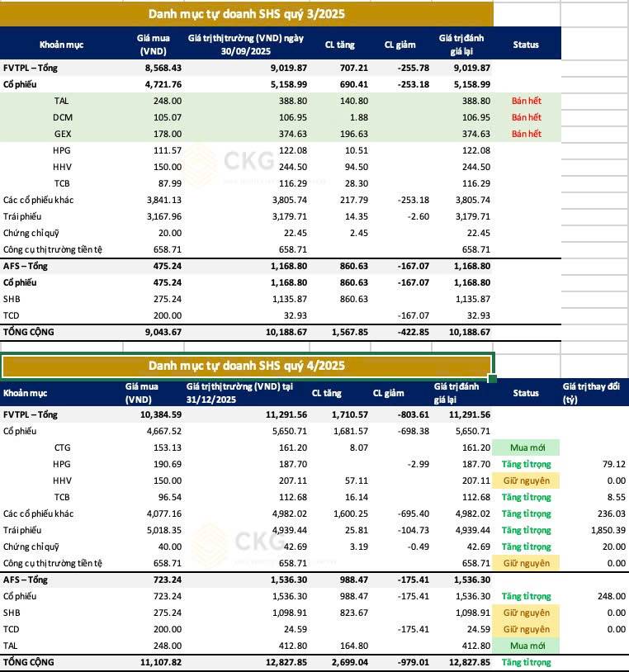Select quarter 3 total purchase value 9,043.67

163,332
